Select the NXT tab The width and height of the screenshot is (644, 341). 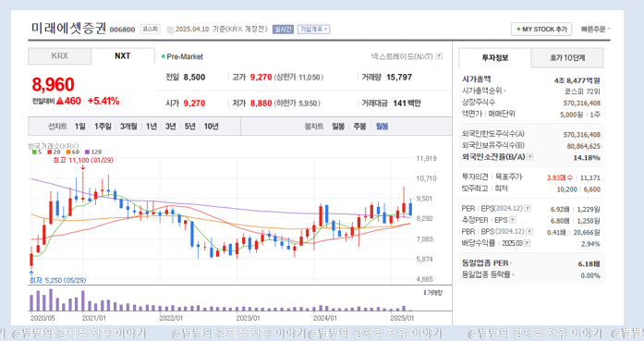pos(122,56)
